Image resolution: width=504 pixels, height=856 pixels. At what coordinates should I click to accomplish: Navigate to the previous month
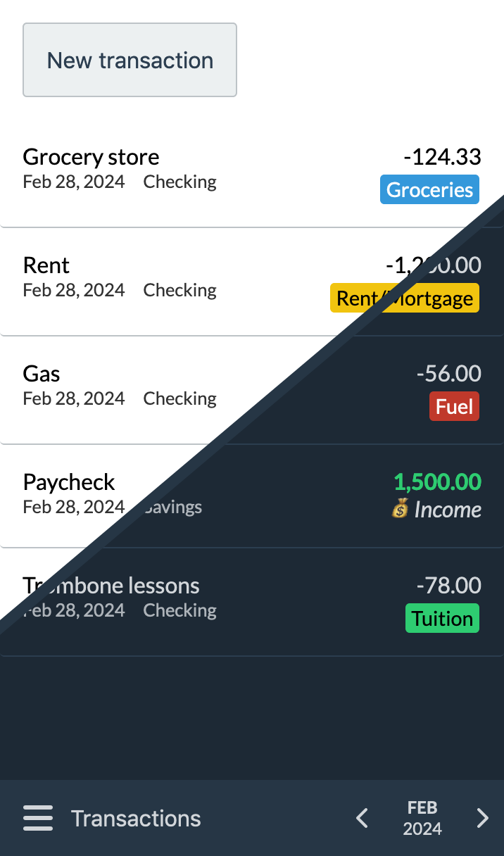tap(361, 818)
